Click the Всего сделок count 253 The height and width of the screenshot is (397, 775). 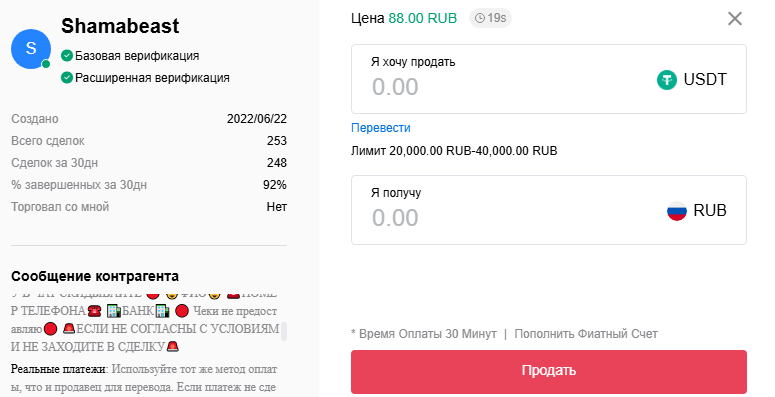(277, 141)
